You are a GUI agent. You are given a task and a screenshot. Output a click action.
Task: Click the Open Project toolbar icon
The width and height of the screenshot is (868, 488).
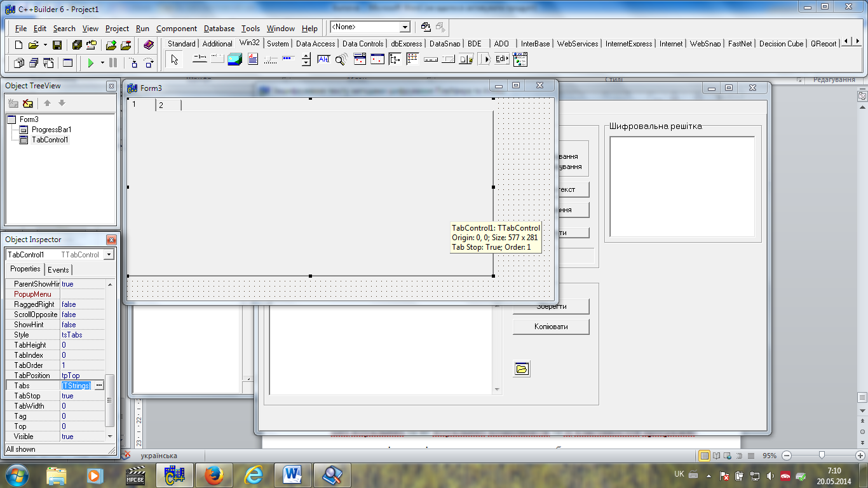pos(92,45)
